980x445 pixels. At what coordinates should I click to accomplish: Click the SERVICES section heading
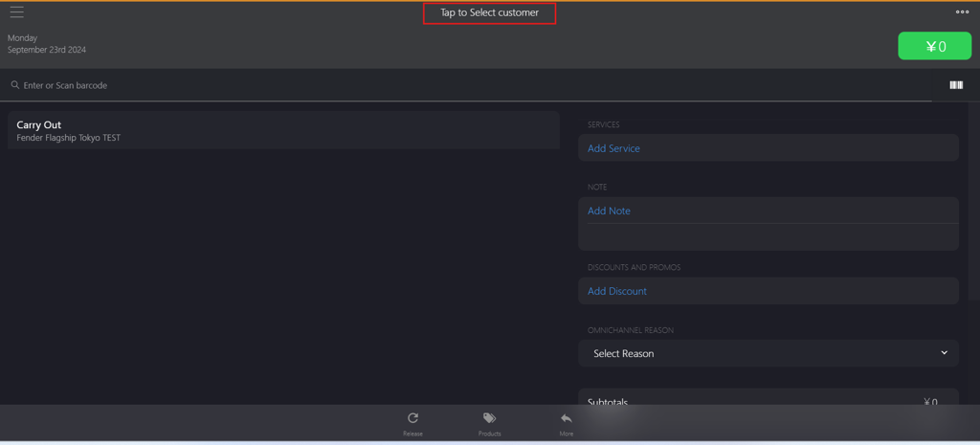[x=604, y=124]
